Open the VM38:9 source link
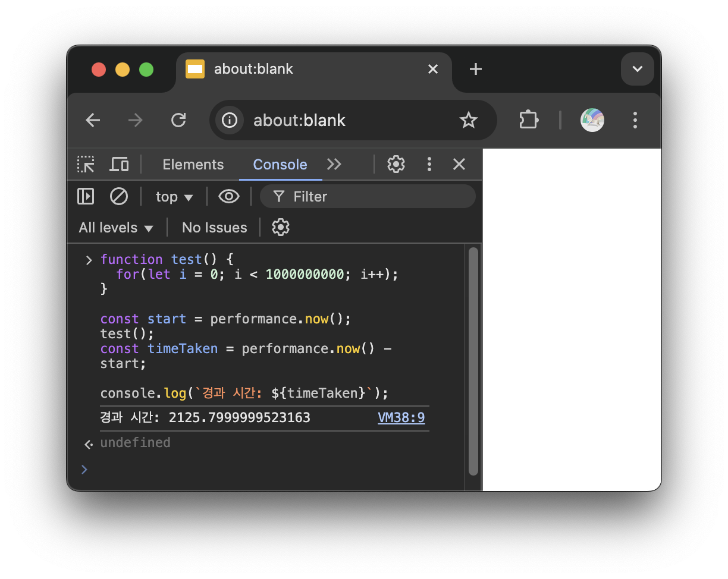This screenshot has width=728, height=579. (401, 418)
